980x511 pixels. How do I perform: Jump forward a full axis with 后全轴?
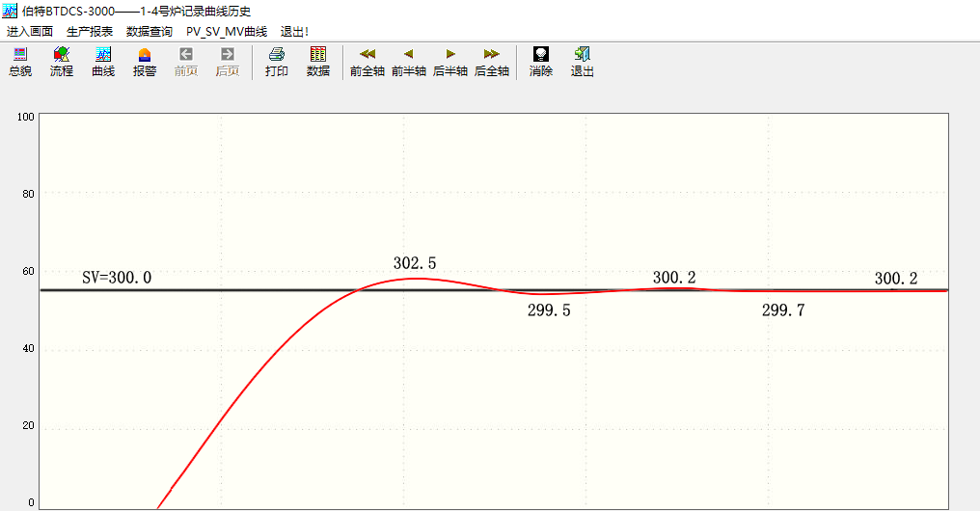(x=492, y=62)
